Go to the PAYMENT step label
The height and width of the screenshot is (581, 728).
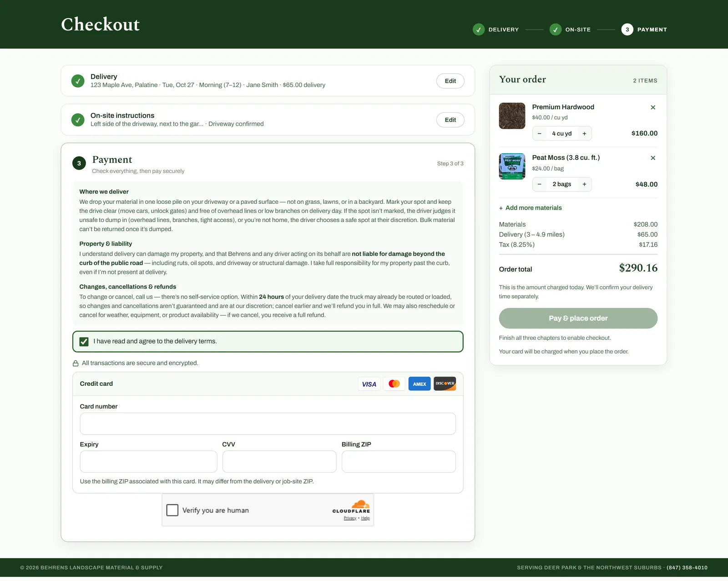(x=652, y=30)
